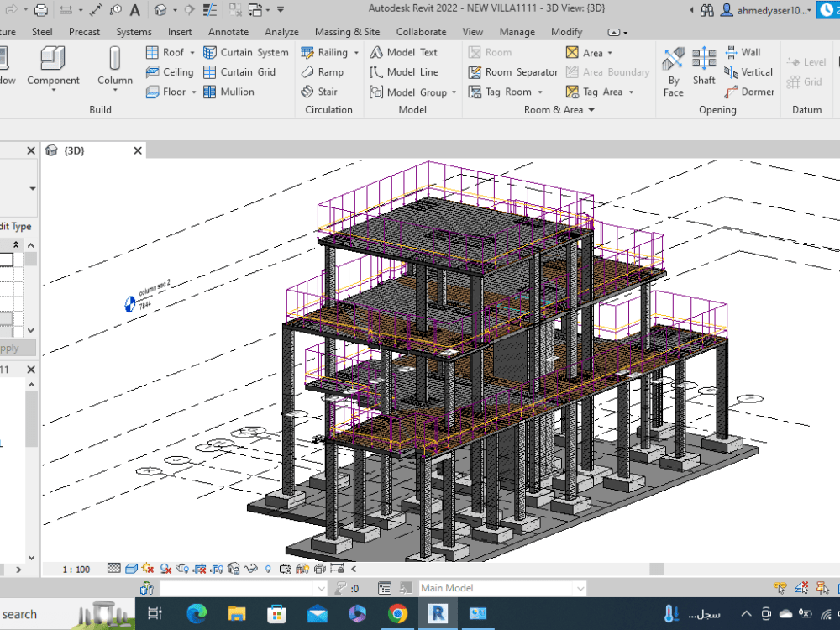This screenshot has height=630, width=840.
Task: Toggle Temporary Hide/Isolate glasses icon
Action: 250,569
